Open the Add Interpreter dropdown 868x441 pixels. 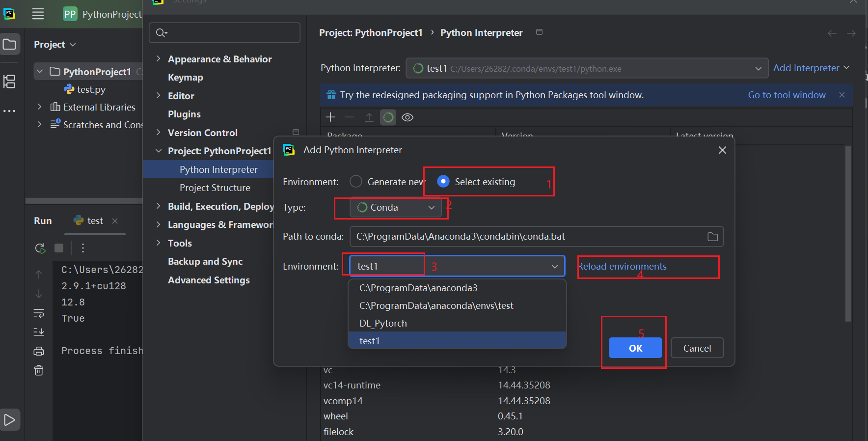pos(811,68)
